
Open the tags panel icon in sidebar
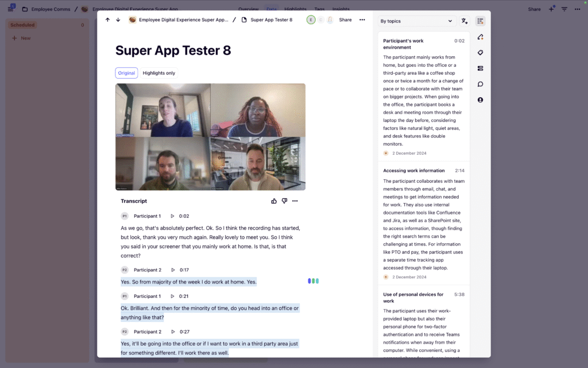tap(481, 52)
